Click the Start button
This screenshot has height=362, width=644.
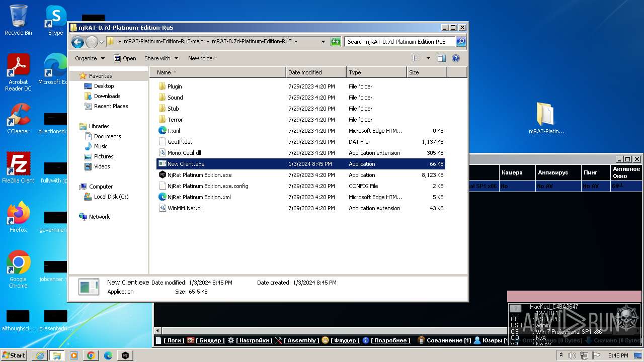[14, 355]
